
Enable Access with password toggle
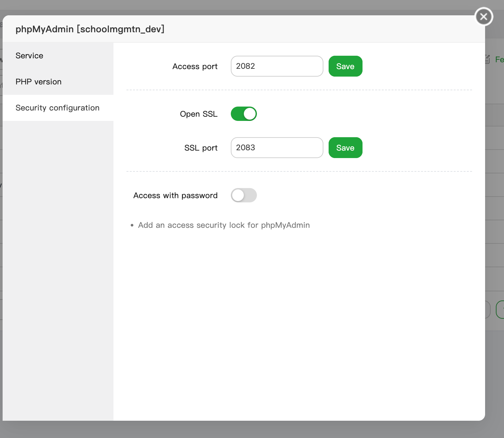click(x=244, y=195)
